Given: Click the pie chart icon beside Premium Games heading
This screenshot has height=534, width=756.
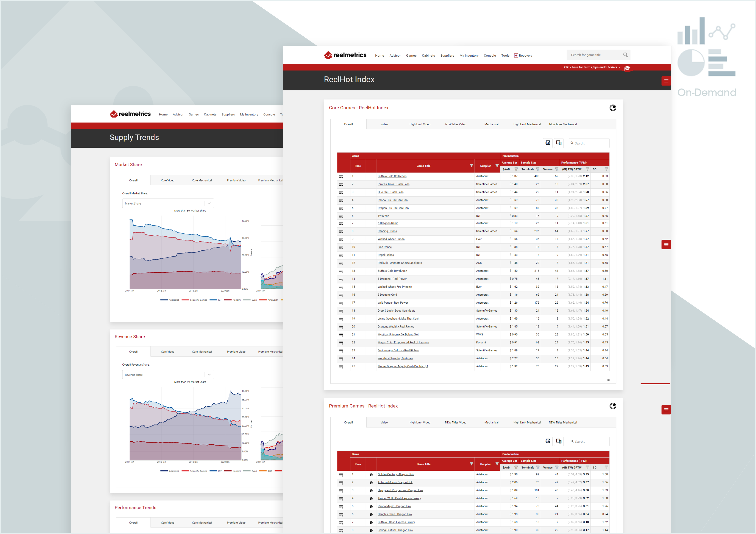Looking at the screenshot, I should (612, 406).
